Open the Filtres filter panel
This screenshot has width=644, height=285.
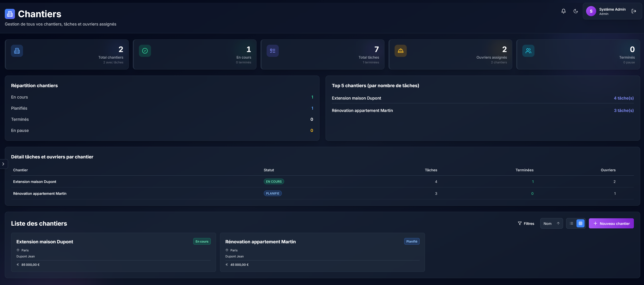526,223
